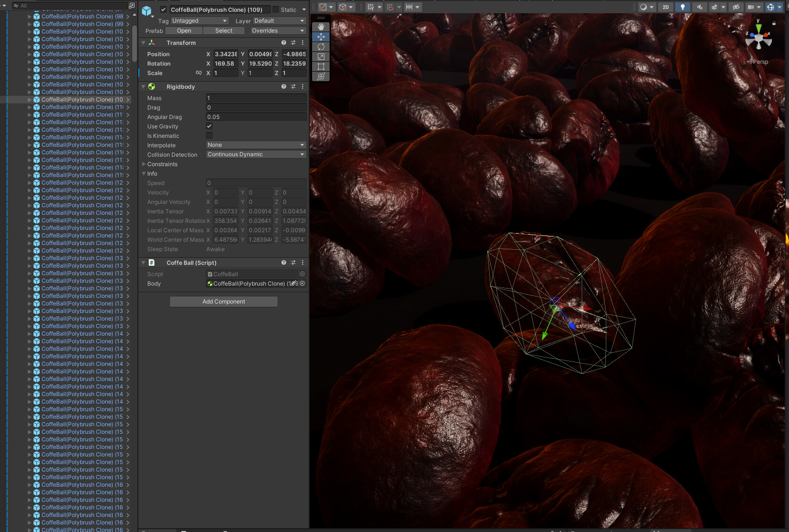Uncheck the Use Gravity checkbox
The width and height of the screenshot is (789, 532).
pyautogui.click(x=209, y=127)
